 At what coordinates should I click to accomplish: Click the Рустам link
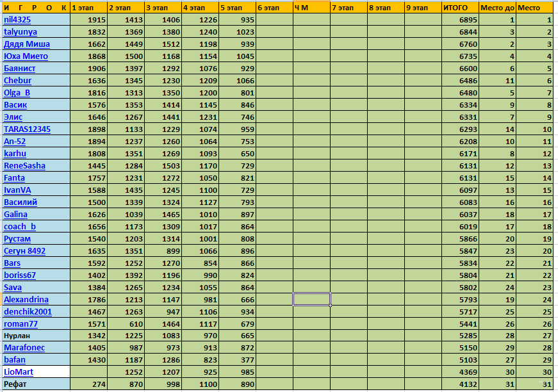[x=17, y=239]
